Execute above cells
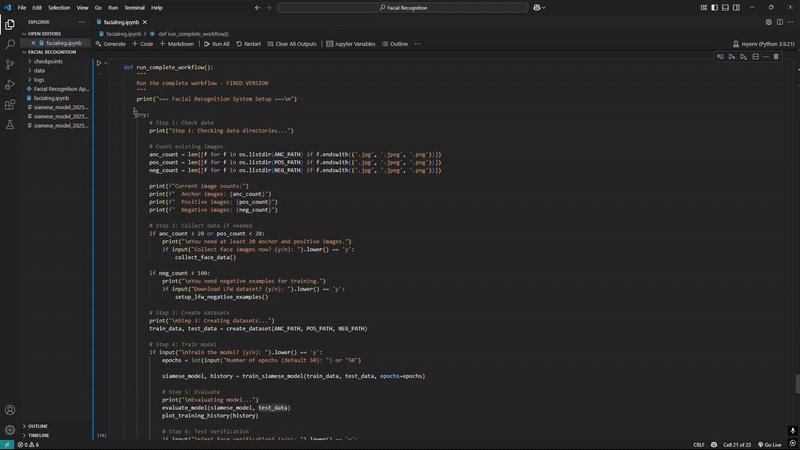This screenshot has height=450, width=800. tap(732, 57)
